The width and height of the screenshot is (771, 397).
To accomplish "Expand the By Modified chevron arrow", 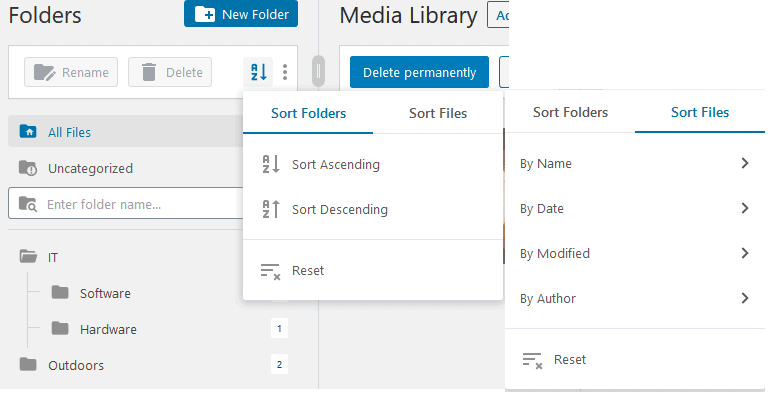I will pyautogui.click(x=745, y=253).
